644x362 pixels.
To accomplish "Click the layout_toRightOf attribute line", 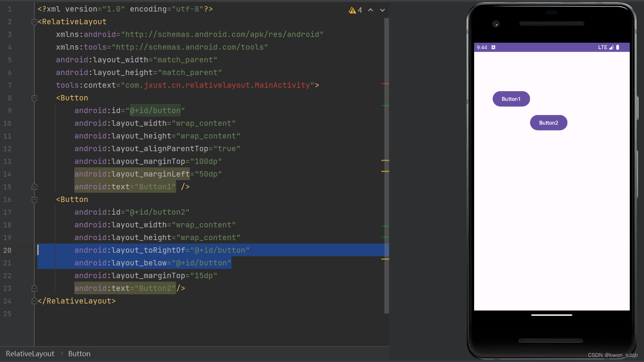I will [162, 250].
